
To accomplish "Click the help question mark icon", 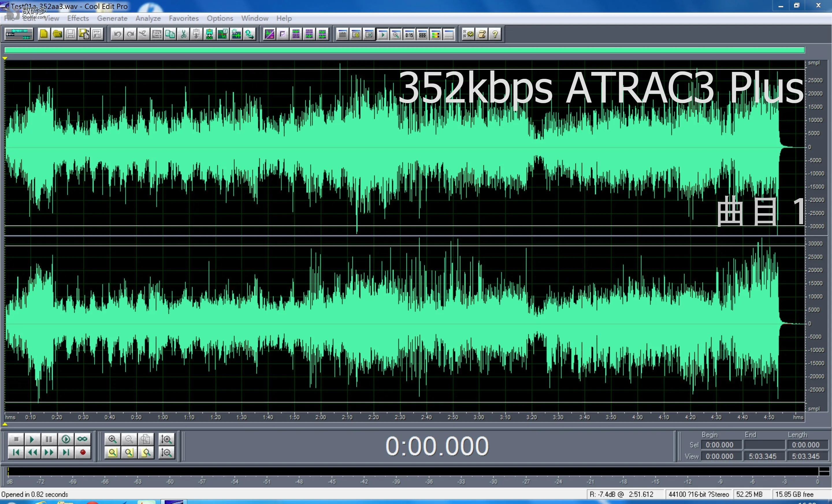I will [x=495, y=34].
